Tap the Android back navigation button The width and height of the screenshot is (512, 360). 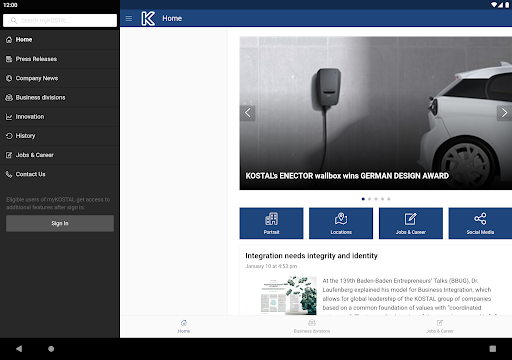click(x=19, y=349)
